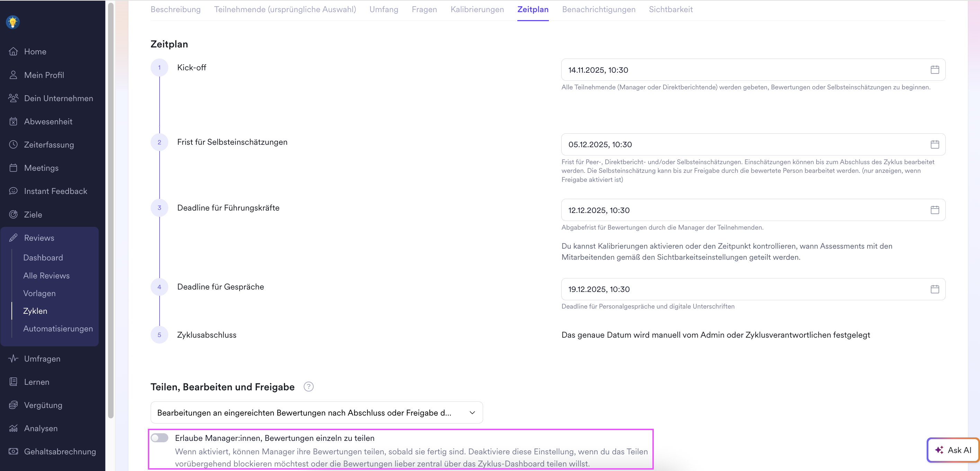980x471 pixels.
Task: Open the Sichtbarkeit tab
Action: pyautogui.click(x=670, y=9)
